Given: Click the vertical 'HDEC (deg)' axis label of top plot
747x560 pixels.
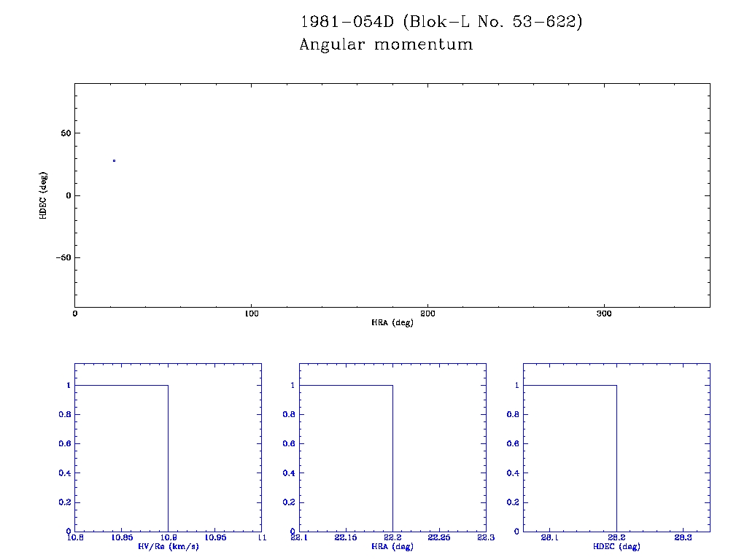Looking at the screenshot, I should coord(44,195).
